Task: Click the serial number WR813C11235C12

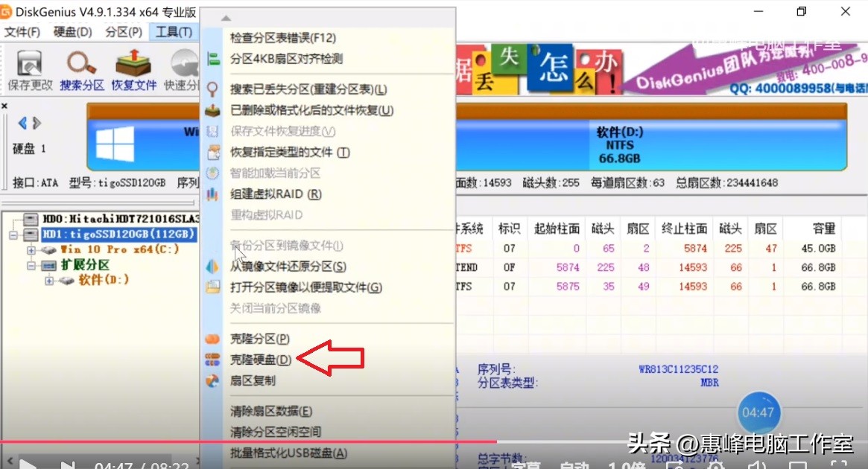Action: pyautogui.click(x=678, y=369)
